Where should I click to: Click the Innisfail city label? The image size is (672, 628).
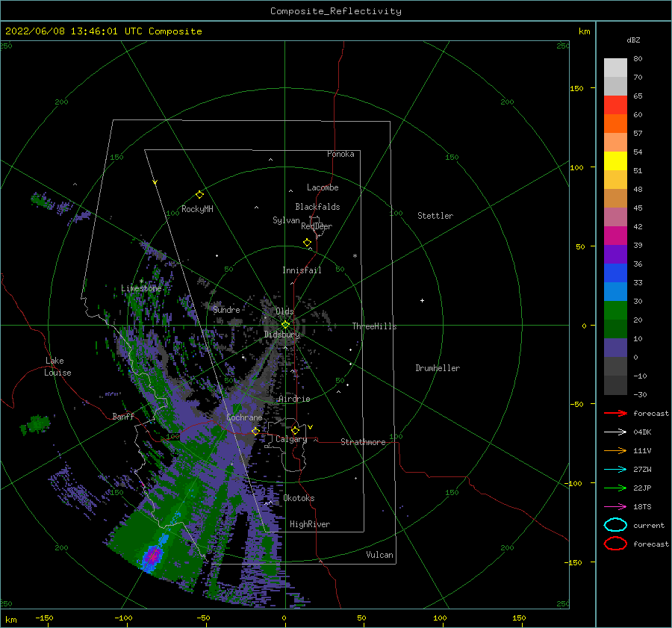302,270
